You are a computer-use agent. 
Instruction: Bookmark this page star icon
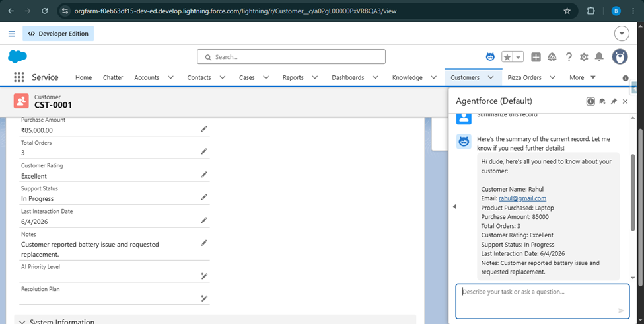point(567,11)
